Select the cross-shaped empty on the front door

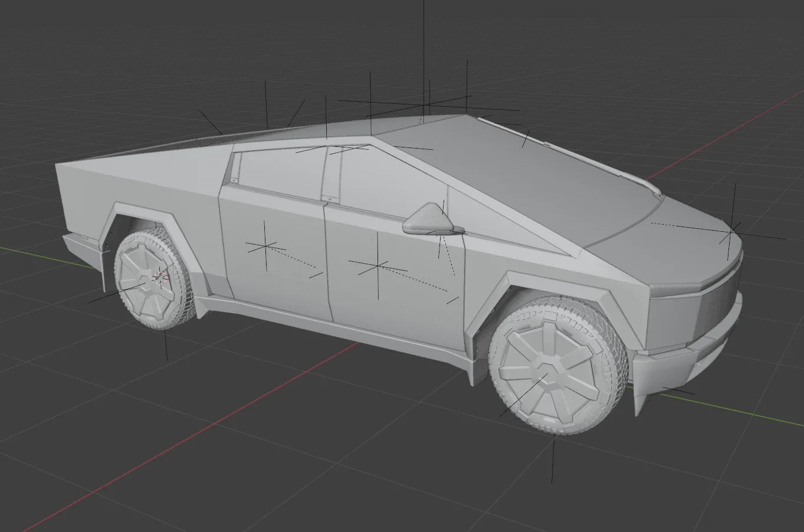[378, 265]
